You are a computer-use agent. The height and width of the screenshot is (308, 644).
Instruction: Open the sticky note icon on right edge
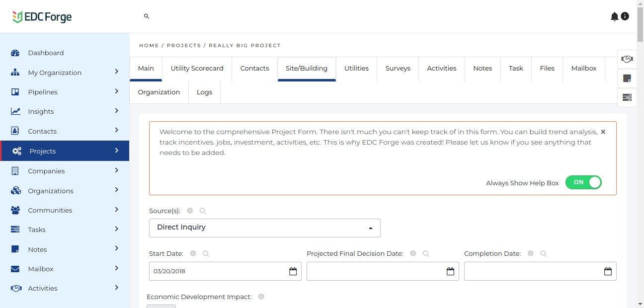[x=627, y=78]
